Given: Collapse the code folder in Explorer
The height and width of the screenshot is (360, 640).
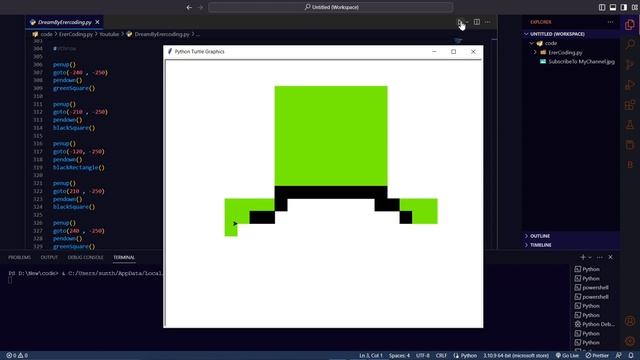Looking at the screenshot, I should pos(571,43).
